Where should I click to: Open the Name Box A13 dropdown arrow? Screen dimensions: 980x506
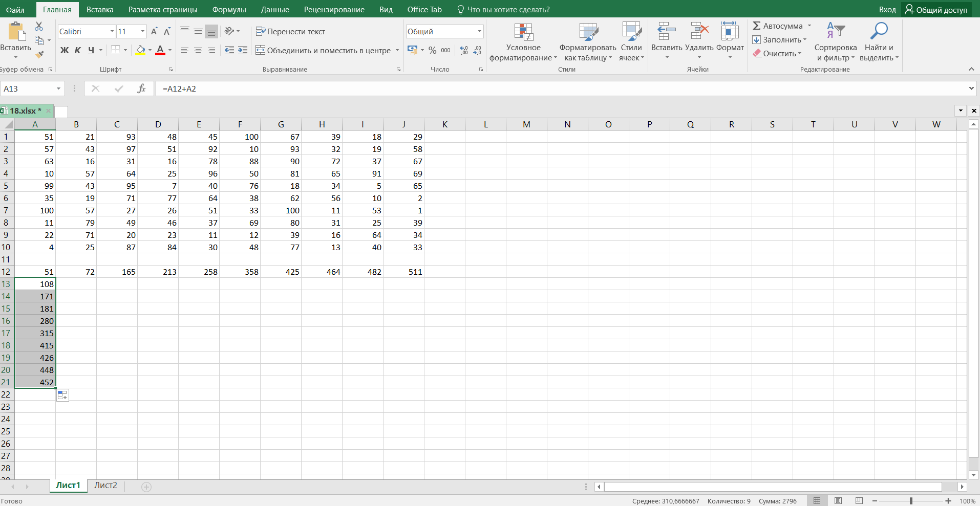coord(58,89)
